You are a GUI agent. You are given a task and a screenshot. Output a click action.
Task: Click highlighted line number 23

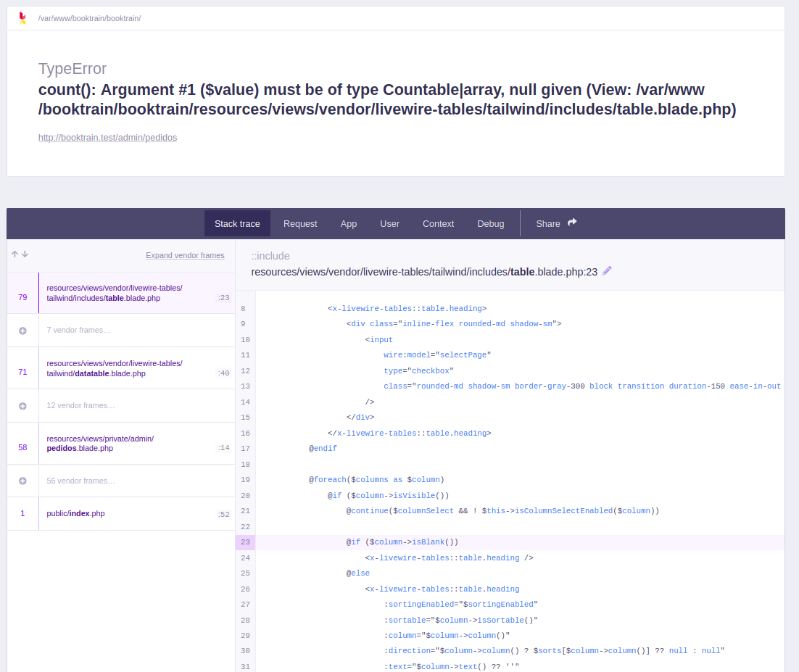coord(246,542)
